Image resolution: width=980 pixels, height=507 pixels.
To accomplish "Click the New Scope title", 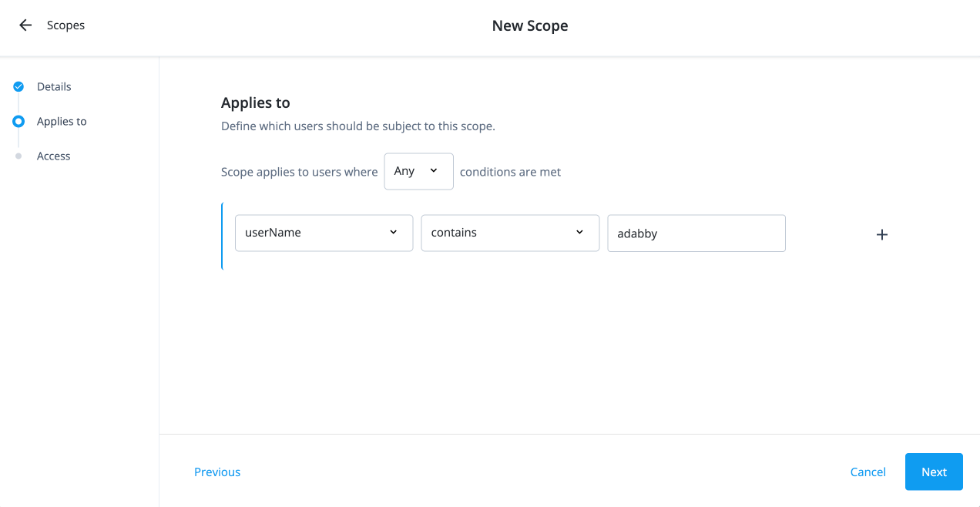I will point(530,25).
